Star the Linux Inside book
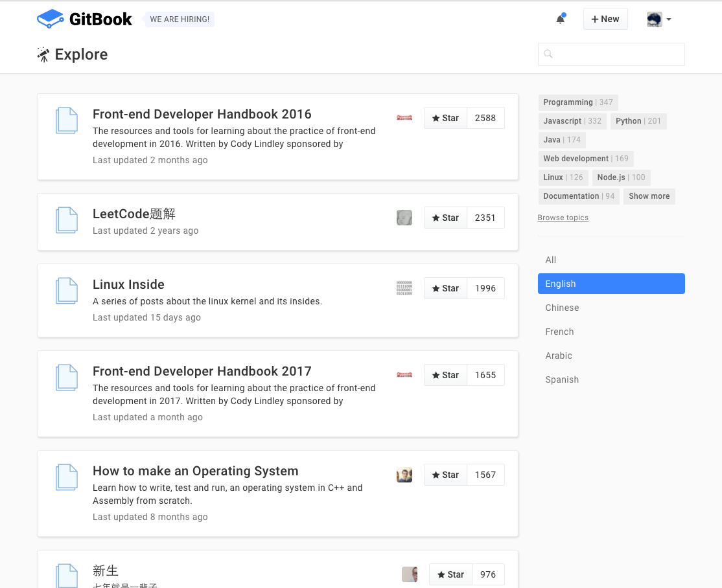This screenshot has height=588, width=722. pos(445,288)
